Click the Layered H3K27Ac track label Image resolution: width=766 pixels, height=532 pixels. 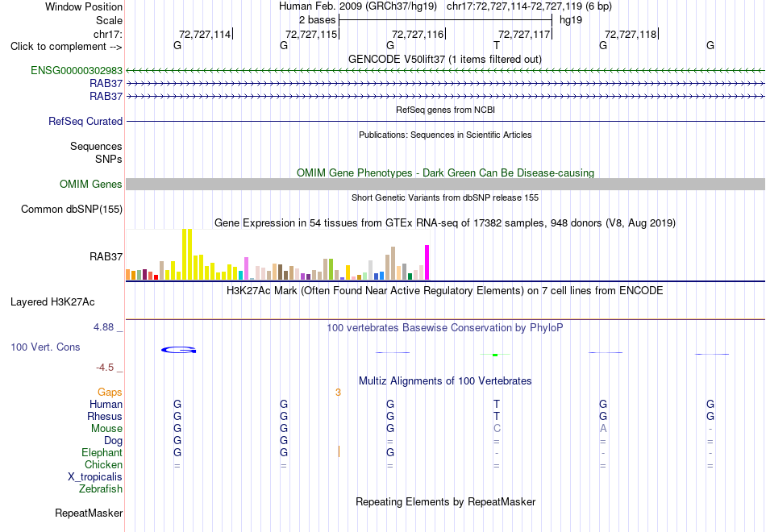tap(52, 302)
